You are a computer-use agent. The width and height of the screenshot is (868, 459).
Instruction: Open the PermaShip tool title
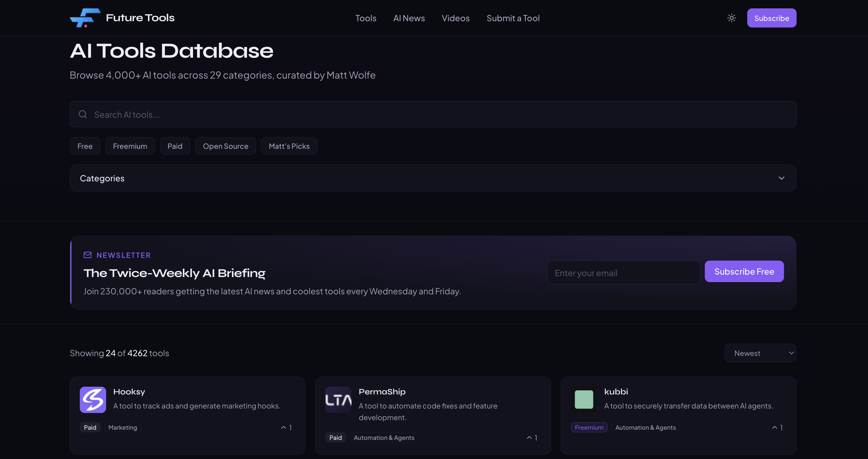[382, 392]
